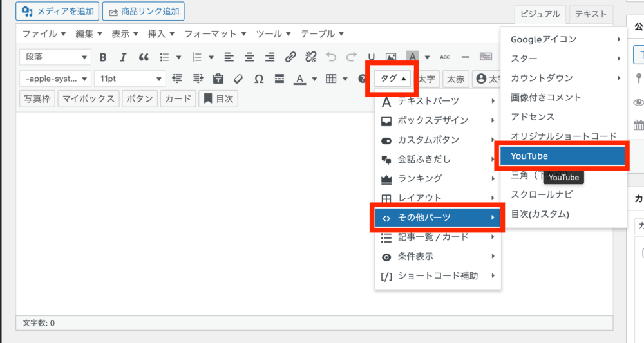Open the ファイル menu
Screen dimensions: 644x343
(x=44, y=33)
